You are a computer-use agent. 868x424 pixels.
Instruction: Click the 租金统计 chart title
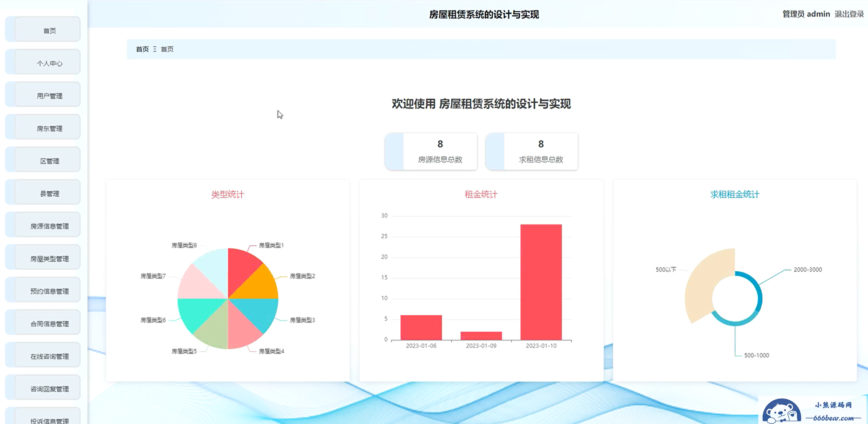click(x=481, y=194)
